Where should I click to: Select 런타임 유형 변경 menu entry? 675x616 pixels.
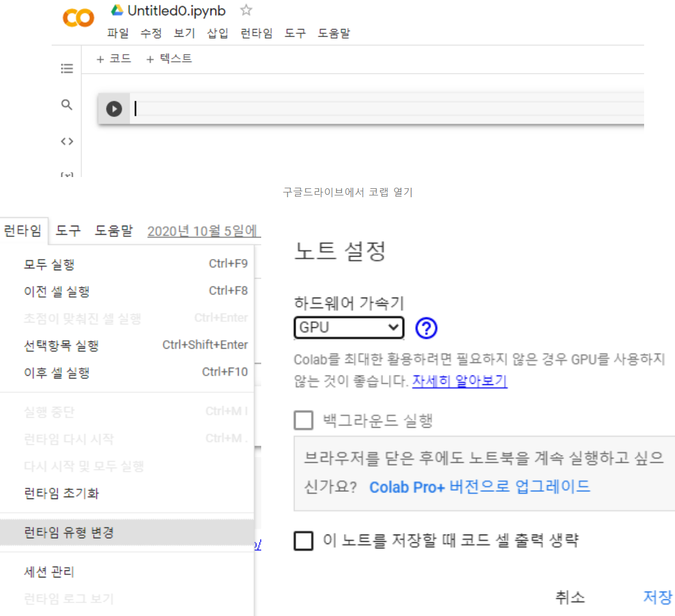click(x=127, y=532)
